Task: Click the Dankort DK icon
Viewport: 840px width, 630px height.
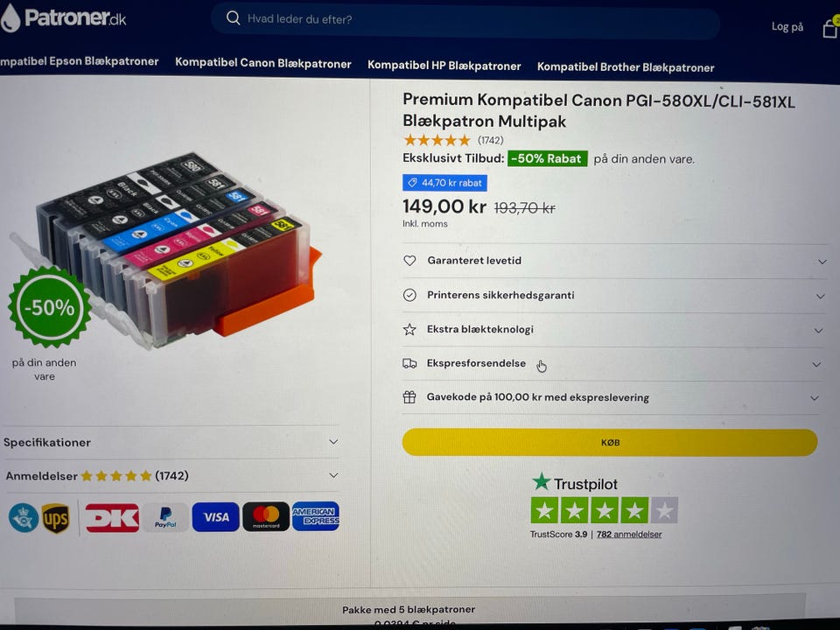Action: click(113, 517)
